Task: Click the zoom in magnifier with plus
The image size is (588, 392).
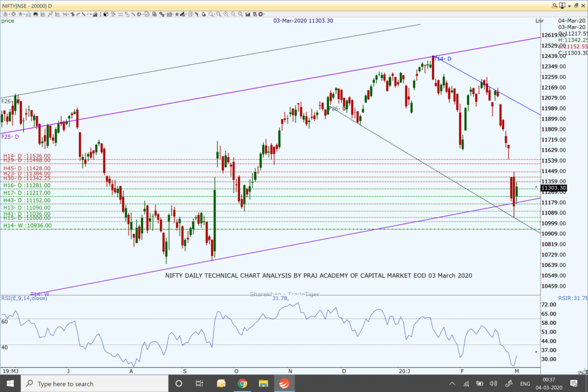Action: 226,14
